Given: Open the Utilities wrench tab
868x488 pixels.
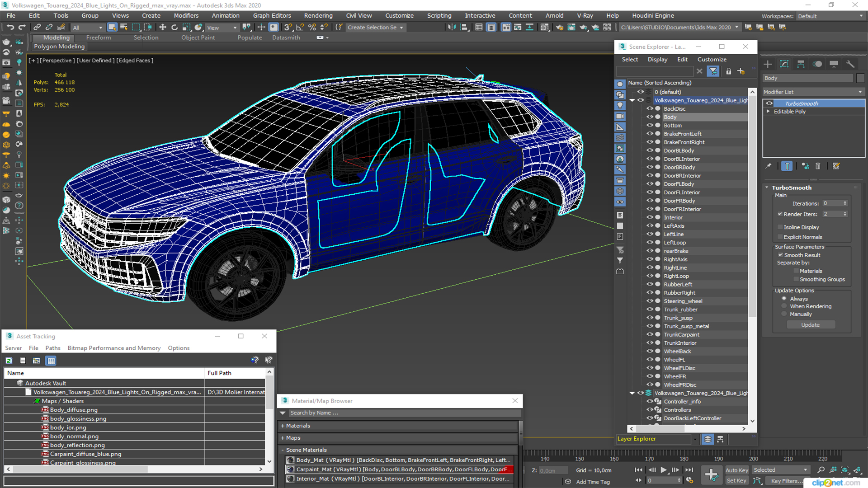Looking at the screenshot, I should (x=850, y=64).
